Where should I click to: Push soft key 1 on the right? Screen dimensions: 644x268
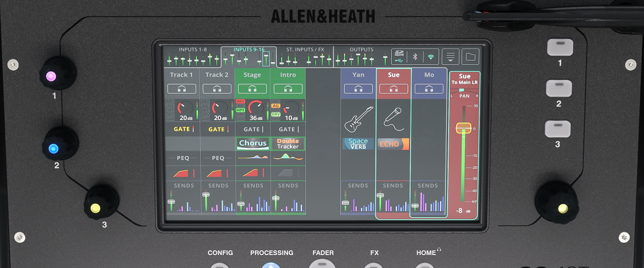560,46
